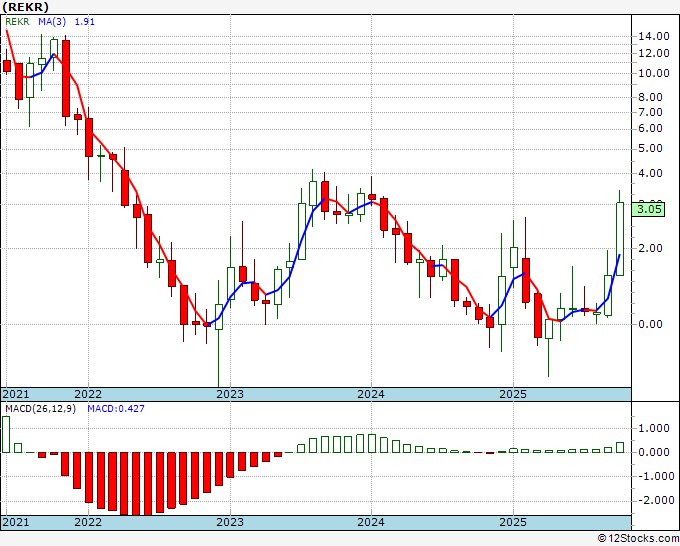
Task: Click 2023 on the price chart timeline
Action: (230, 394)
